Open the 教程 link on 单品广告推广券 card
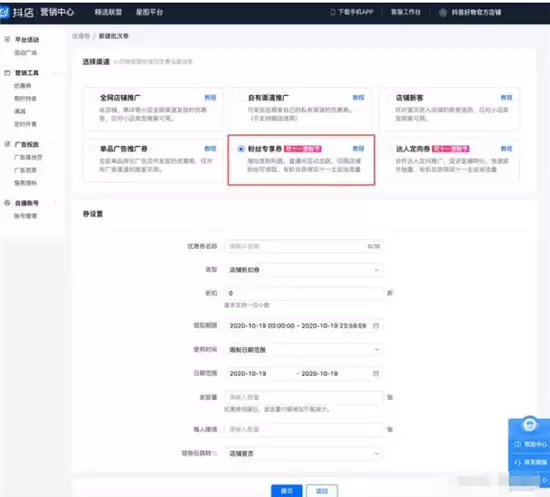Viewport: 550px width, 497px height. pyautogui.click(x=210, y=149)
